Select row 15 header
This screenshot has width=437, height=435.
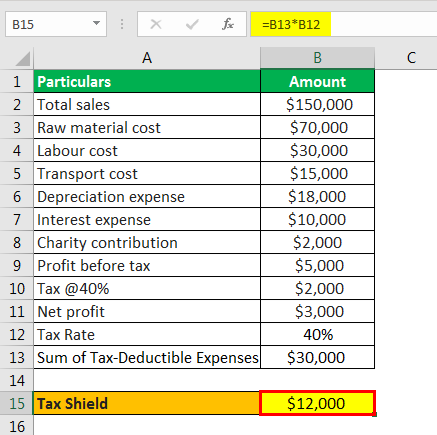tap(17, 404)
